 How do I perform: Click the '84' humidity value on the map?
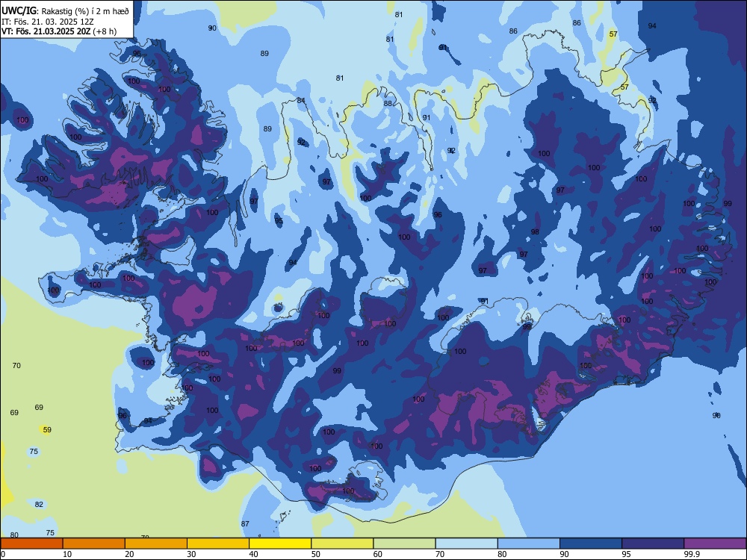301,101
